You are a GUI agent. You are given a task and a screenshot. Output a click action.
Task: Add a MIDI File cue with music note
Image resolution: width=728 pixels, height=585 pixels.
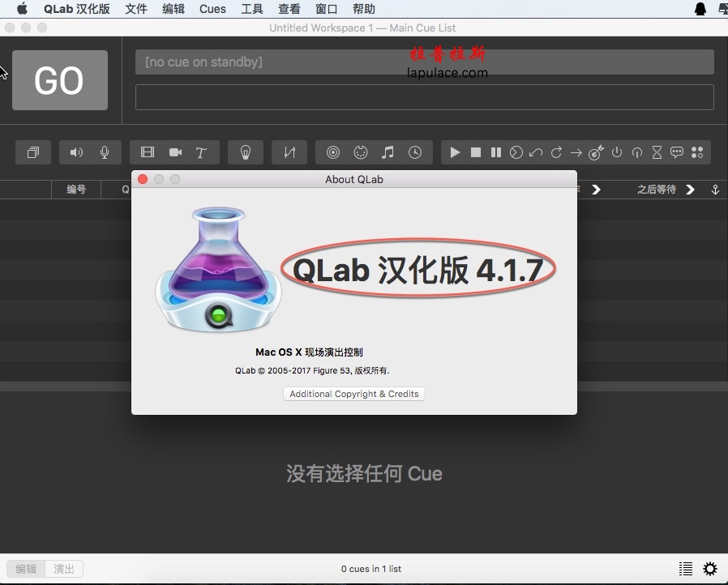point(388,152)
